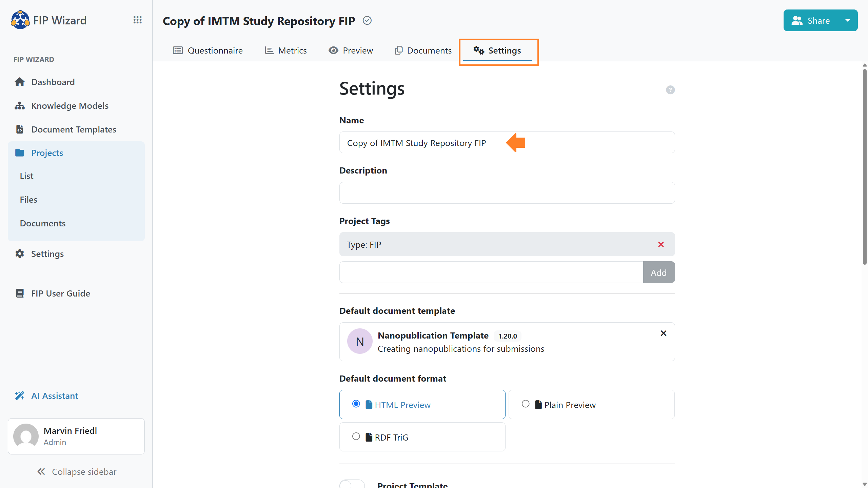Open the Projects section label
This screenshot has height=488, width=868.
tap(47, 153)
